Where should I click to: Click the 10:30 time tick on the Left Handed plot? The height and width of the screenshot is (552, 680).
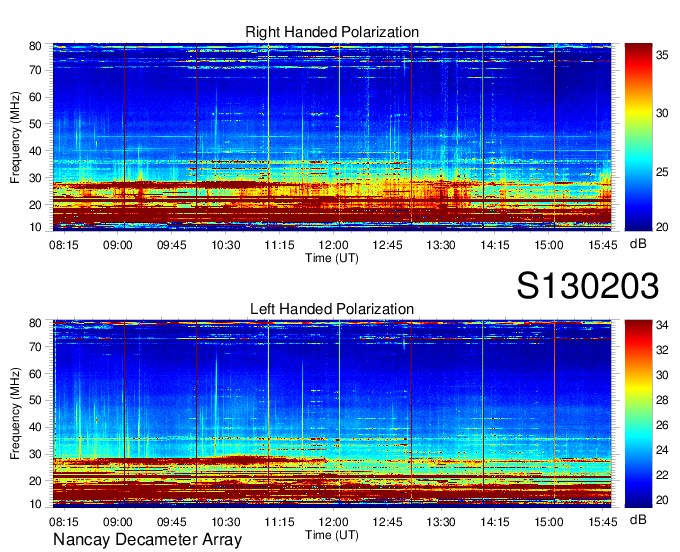tap(226, 522)
